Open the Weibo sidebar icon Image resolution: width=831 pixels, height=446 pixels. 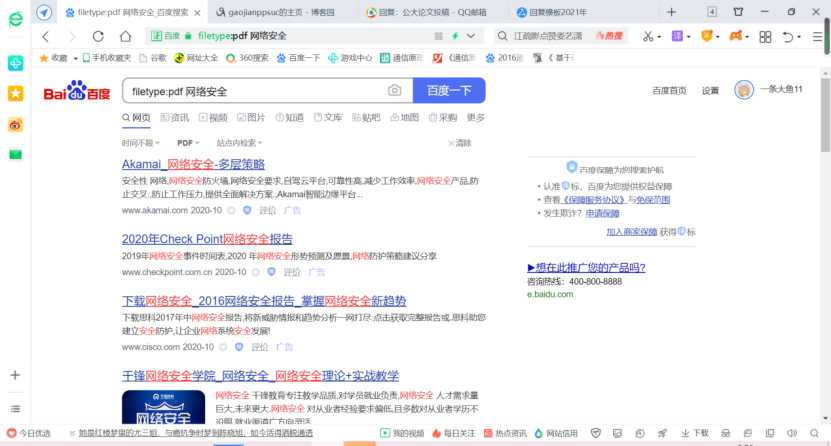[x=15, y=125]
